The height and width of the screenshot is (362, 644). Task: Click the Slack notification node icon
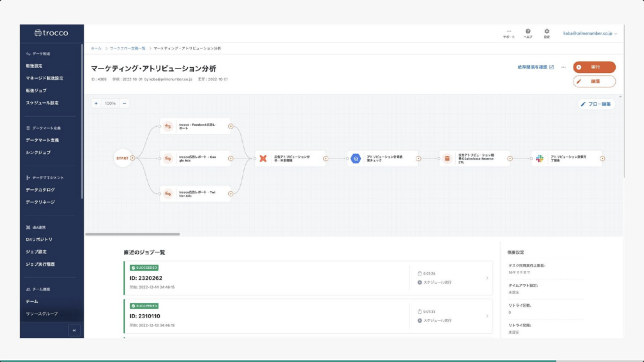(x=539, y=158)
